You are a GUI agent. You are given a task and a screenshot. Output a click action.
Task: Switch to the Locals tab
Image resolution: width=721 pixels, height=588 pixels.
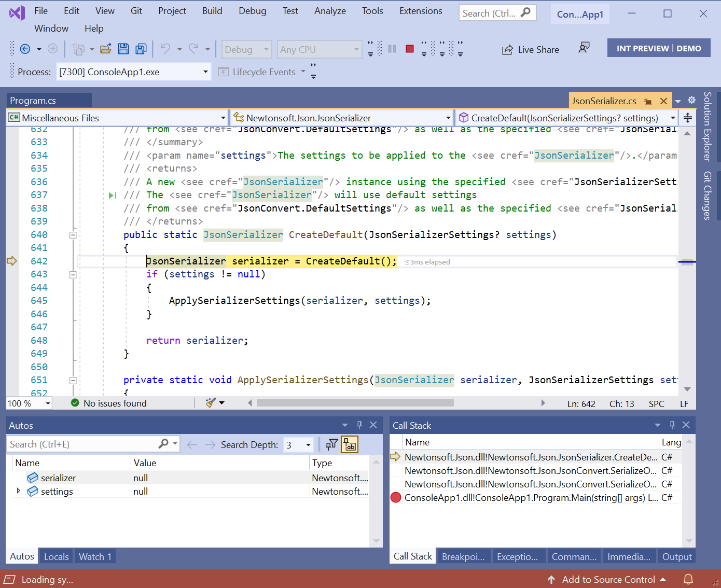point(57,556)
